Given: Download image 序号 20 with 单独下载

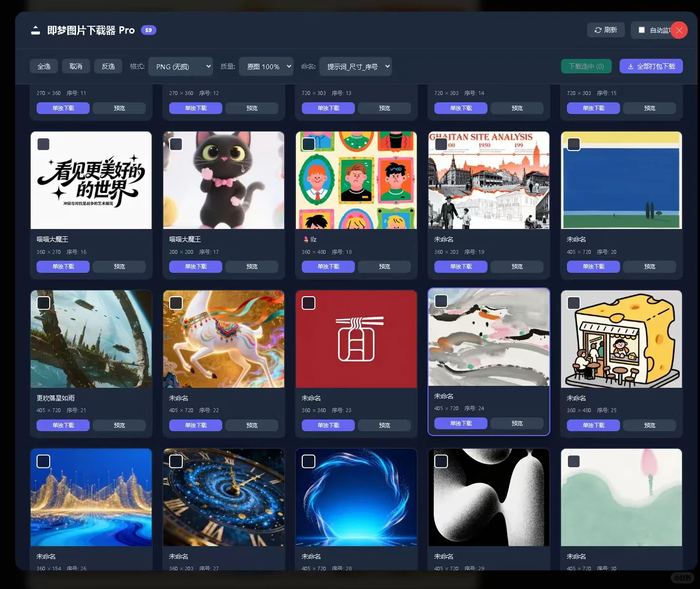Looking at the screenshot, I should point(594,267).
